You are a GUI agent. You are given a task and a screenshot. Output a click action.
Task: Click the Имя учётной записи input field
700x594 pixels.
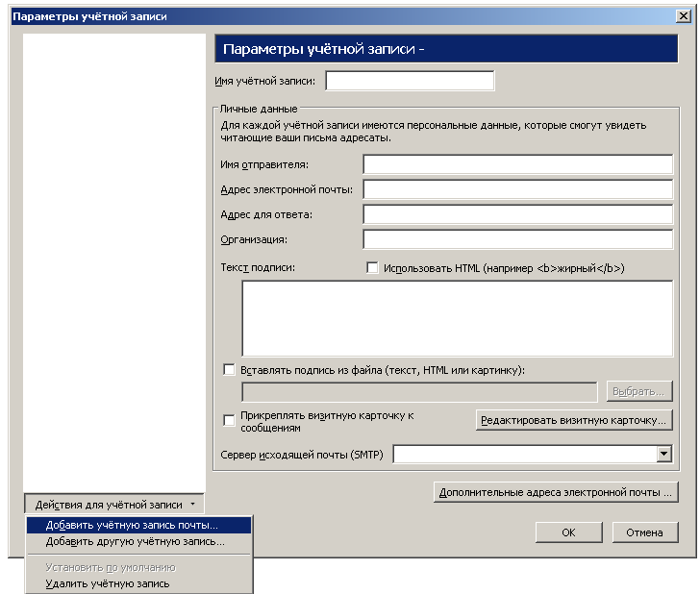410,81
